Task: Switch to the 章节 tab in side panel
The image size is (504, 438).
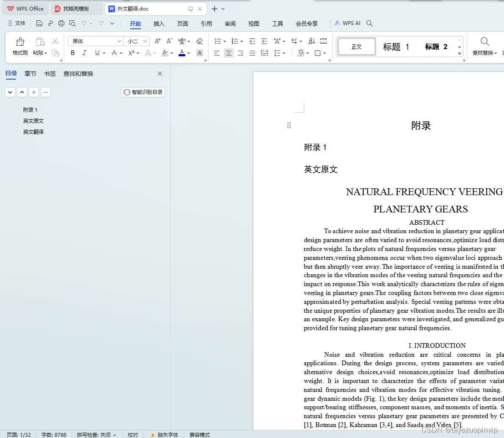Action: 30,74
